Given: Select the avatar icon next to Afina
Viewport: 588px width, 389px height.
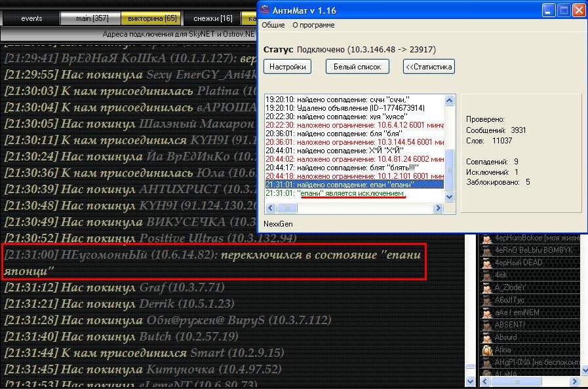Looking at the screenshot, I should pyautogui.click(x=487, y=350).
